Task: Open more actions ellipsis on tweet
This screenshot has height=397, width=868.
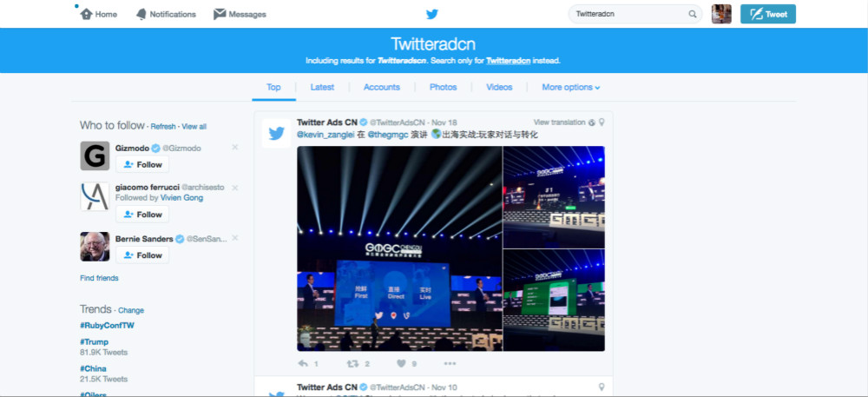Action: tap(450, 364)
